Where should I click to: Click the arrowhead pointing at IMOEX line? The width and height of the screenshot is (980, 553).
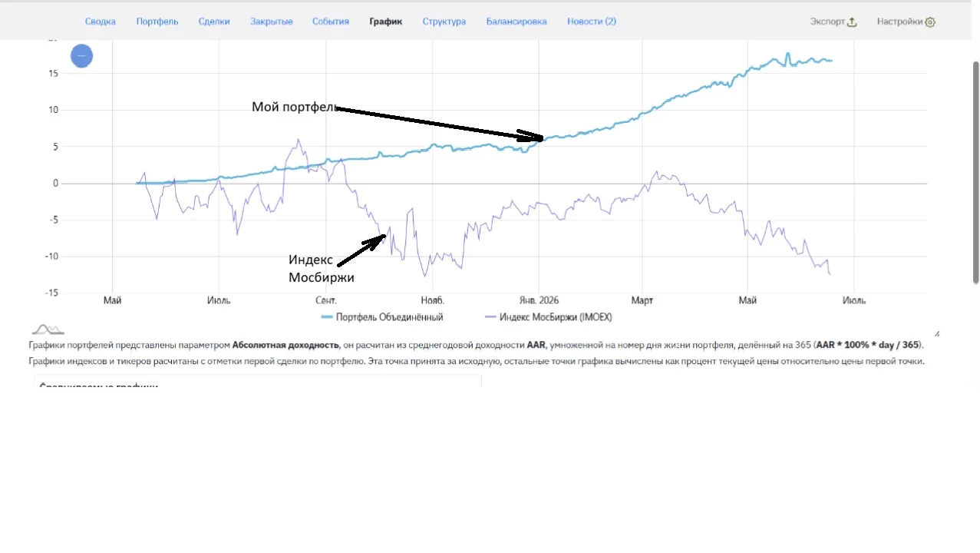point(375,243)
